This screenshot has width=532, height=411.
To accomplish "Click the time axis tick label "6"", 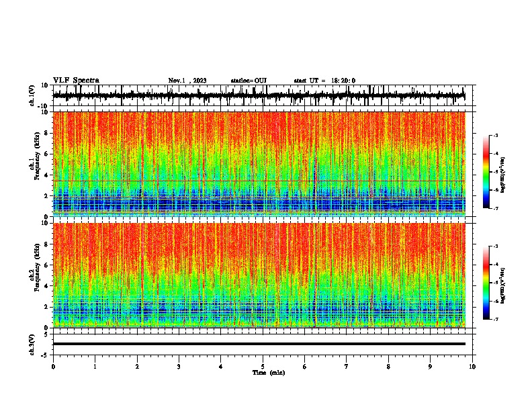I will (305, 367).
